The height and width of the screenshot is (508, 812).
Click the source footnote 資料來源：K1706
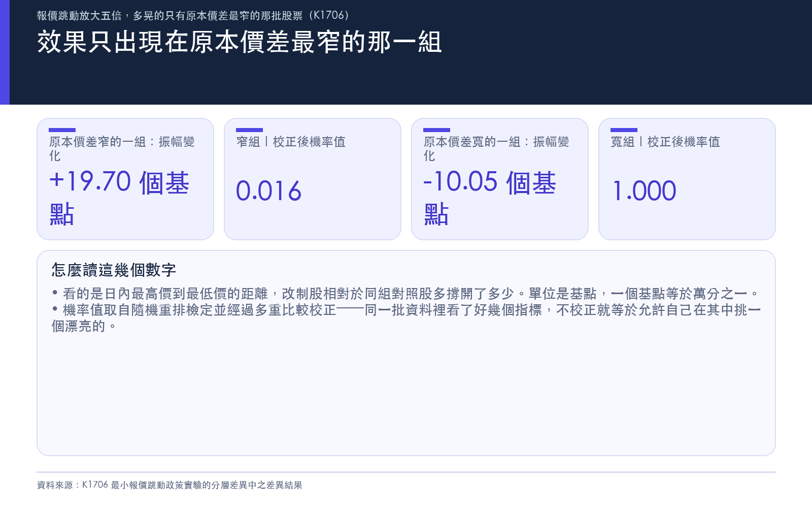170,485
